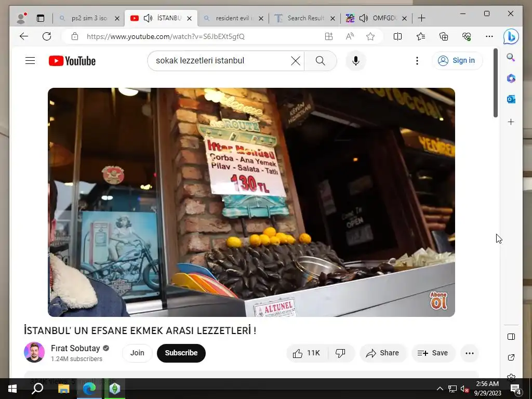
Task: Open link in new window sidebar icon
Action: coord(511,357)
